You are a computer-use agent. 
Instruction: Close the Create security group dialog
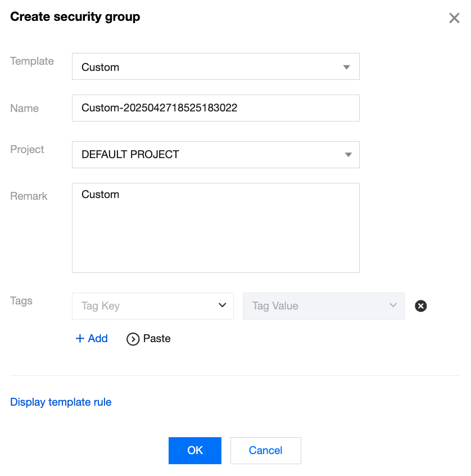click(x=454, y=17)
